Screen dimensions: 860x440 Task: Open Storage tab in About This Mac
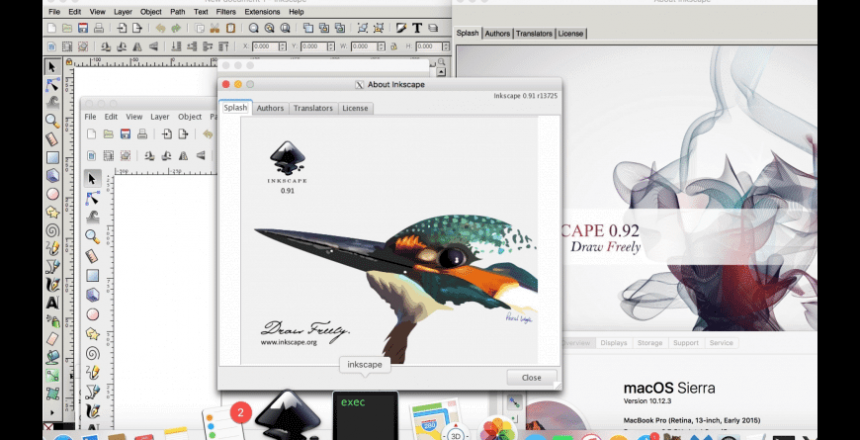click(x=650, y=343)
